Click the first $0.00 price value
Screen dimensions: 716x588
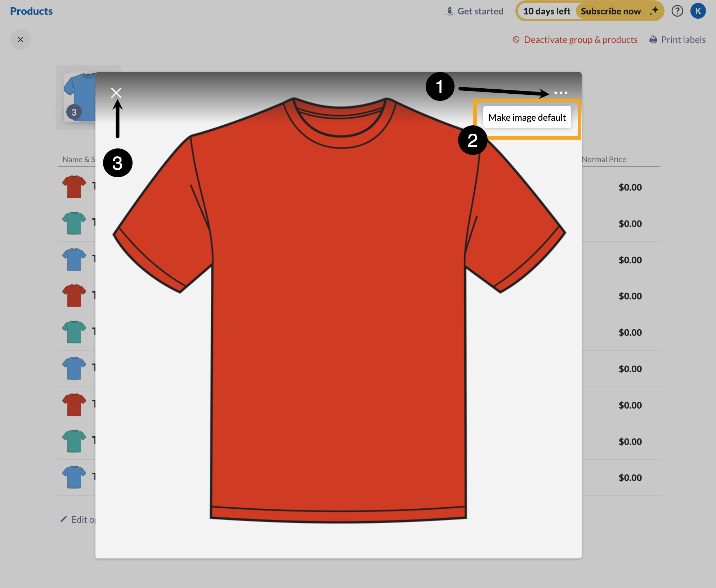coord(630,187)
